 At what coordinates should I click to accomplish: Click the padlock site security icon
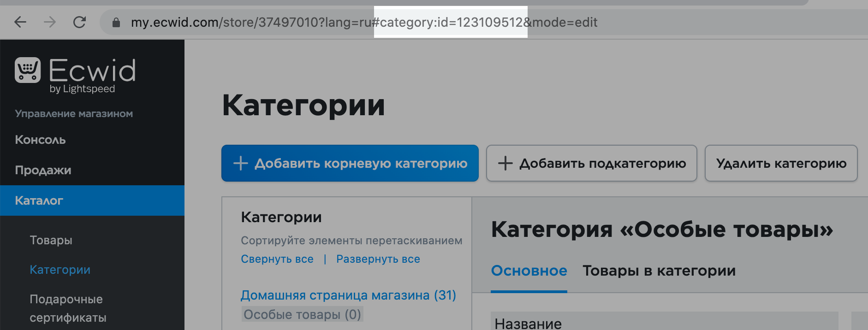tap(116, 22)
